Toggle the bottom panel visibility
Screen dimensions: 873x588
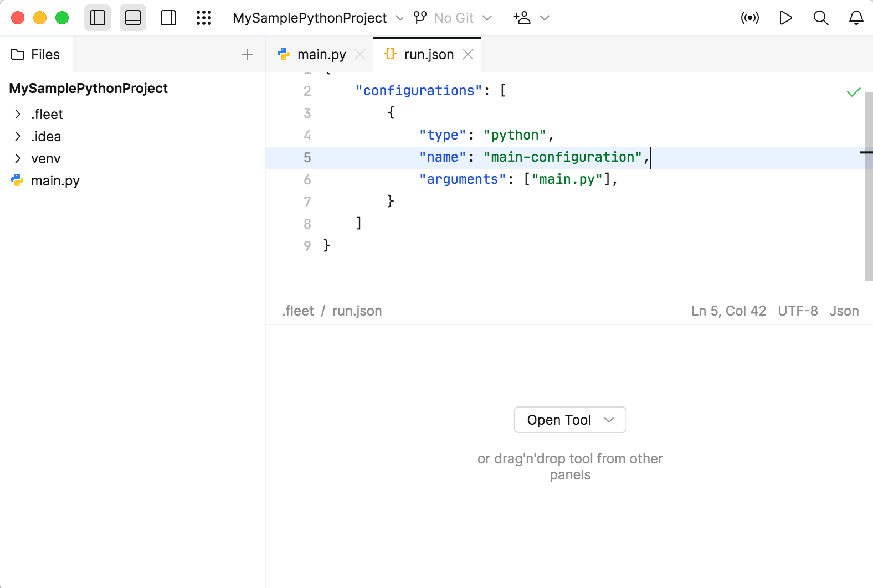click(133, 18)
